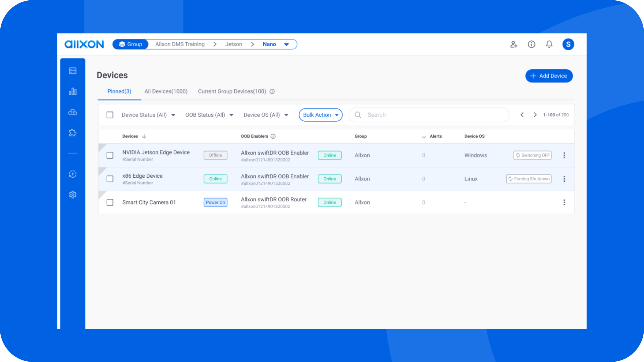
Task: Open the bar chart analytics sidebar icon
Action: (73, 92)
